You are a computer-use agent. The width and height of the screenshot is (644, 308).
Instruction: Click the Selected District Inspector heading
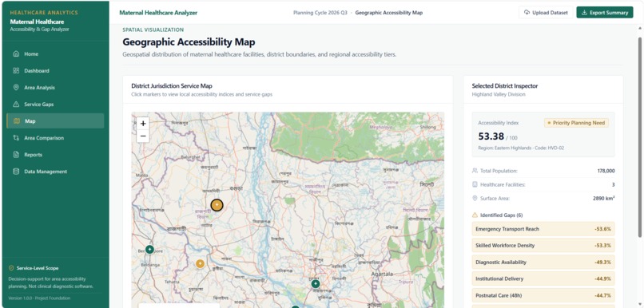504,86
